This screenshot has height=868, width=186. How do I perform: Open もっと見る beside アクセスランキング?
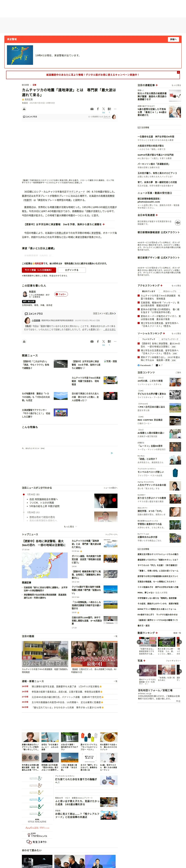176,285
